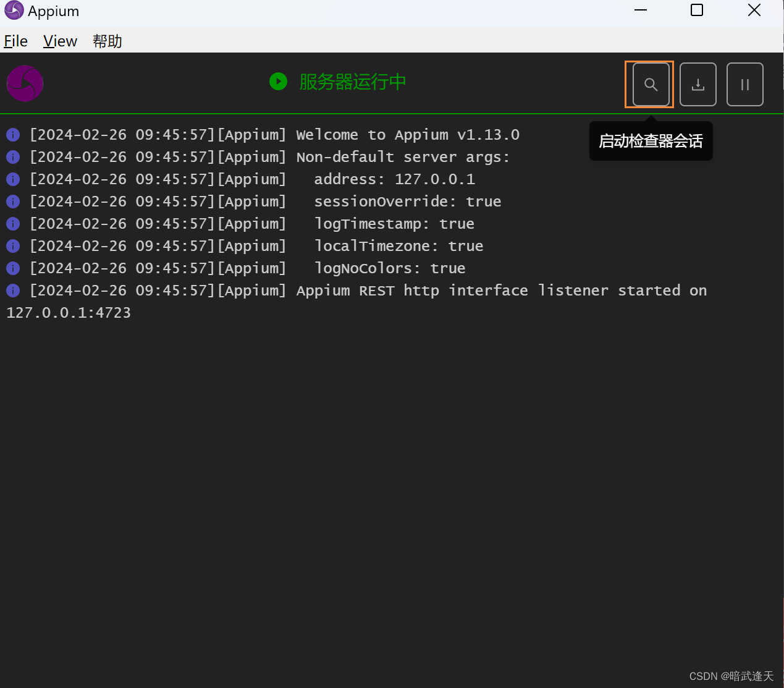Click info icon beside logTimestamp line

pos(13,224)
